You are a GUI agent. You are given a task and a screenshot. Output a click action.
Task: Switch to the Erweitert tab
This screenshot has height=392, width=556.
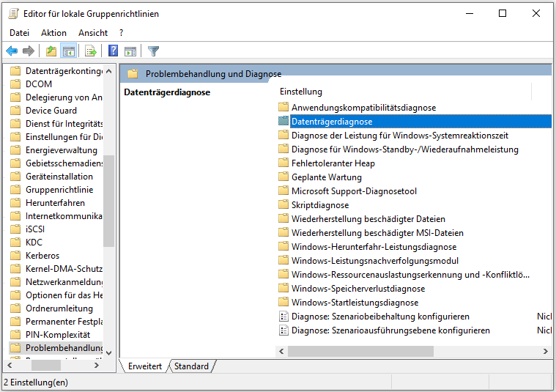[144, 366]
